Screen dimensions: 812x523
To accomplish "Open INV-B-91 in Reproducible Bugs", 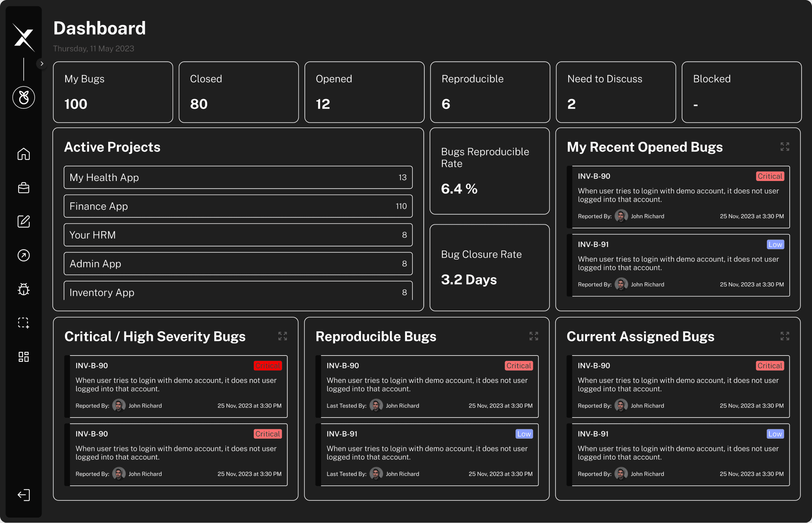I will click(x=427, y=455).
